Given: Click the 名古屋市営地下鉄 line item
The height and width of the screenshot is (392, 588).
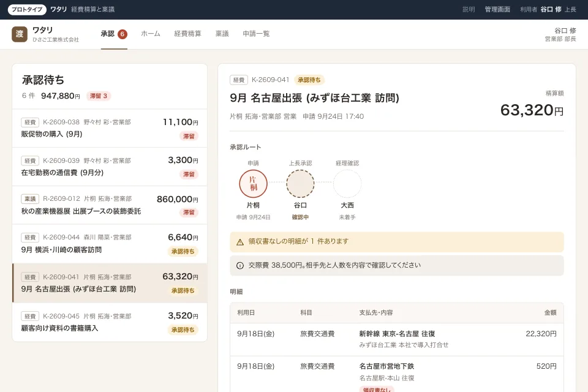Looking at the screenshot, I should pyautogui.click(x=397, y=374).
